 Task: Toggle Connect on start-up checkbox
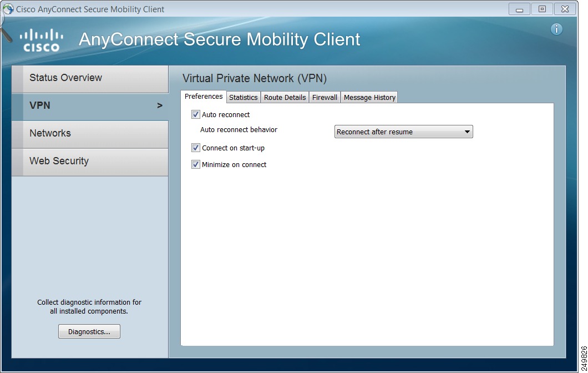point(196,148)
